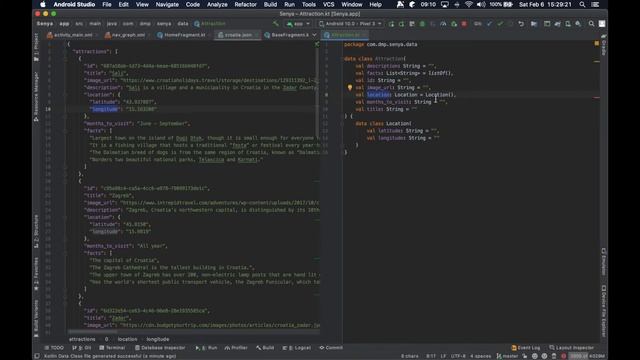
Task: Switch to the nav_graph.xml editor tab
Action: [x=128, y=35]
